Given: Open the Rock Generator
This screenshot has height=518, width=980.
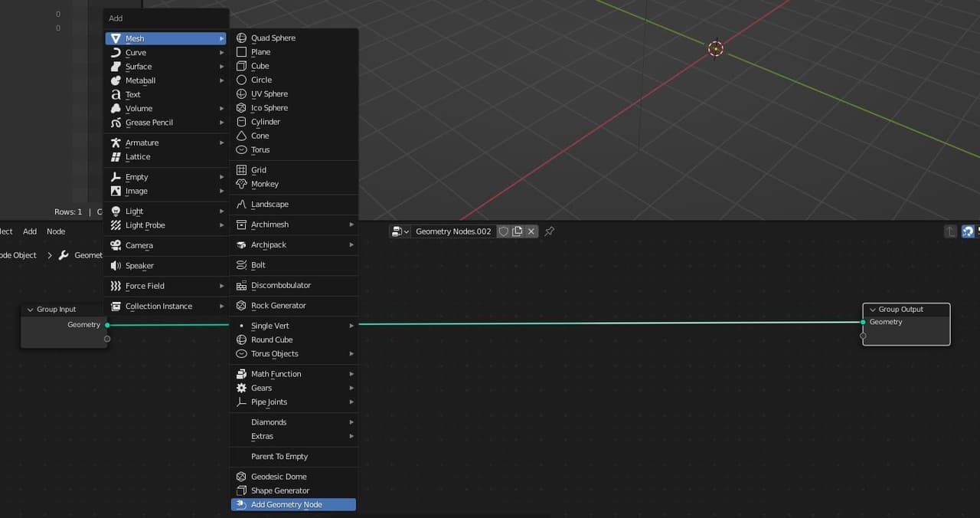Looking at the screenshot, I should 293,305.
